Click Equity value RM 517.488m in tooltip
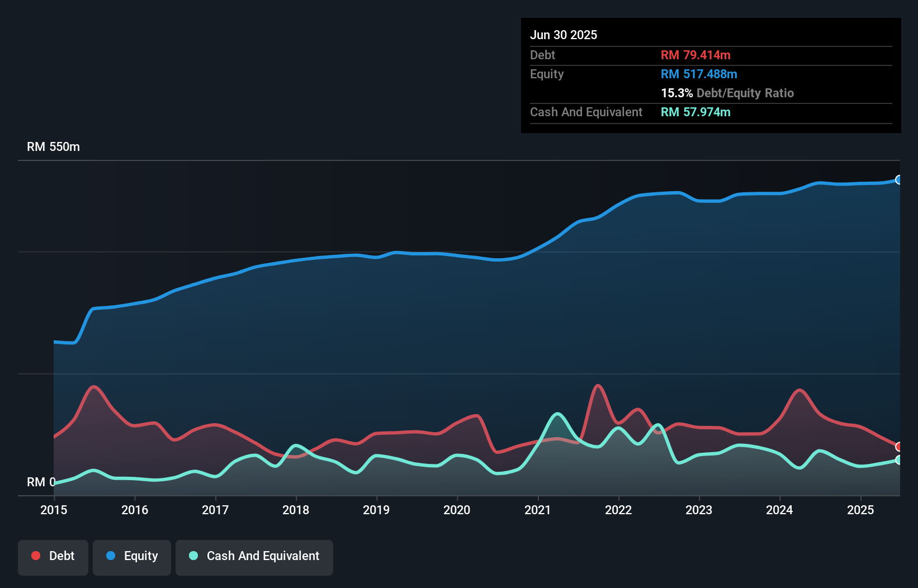Viewport: 918px width, 588px height. tap(699, 74)
